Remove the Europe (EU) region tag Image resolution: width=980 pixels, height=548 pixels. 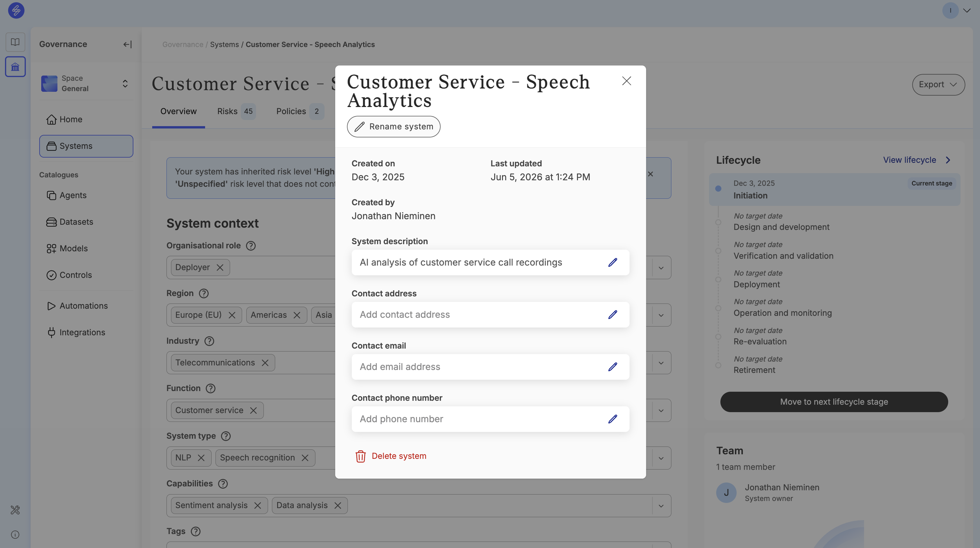[232, 315]
